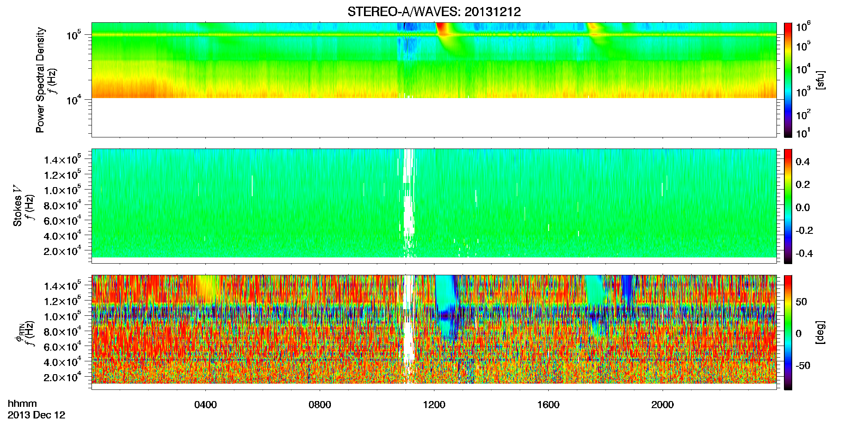Click the 2000 time tick label
Screen dimensions: 868x447
tap(663, 405)
